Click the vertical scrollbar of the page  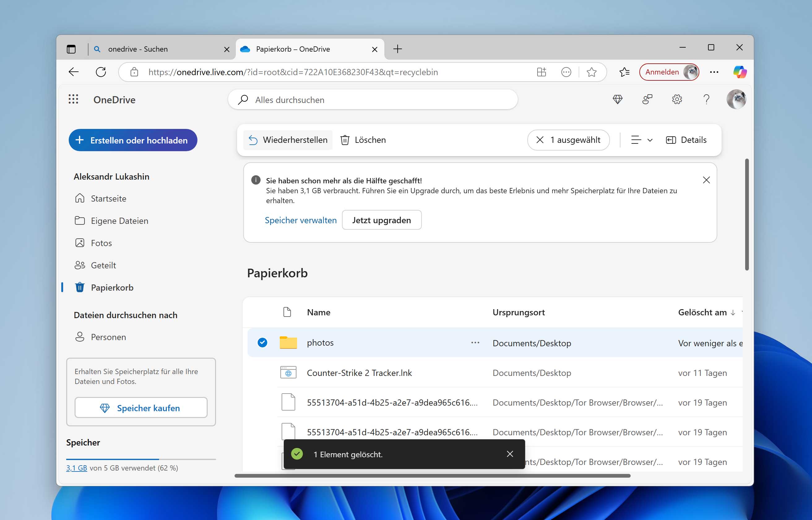coord(746,215)
